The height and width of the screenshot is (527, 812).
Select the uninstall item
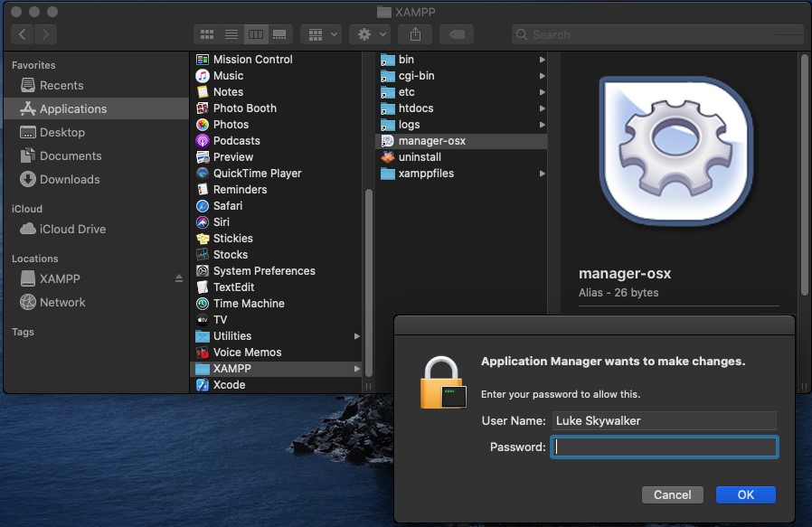(461, 157)
